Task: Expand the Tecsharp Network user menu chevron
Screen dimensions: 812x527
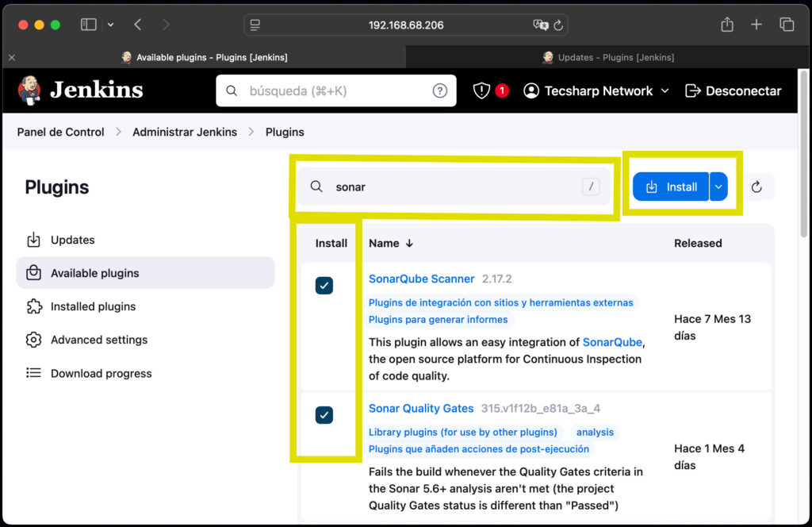Action: tap(665, 90)
